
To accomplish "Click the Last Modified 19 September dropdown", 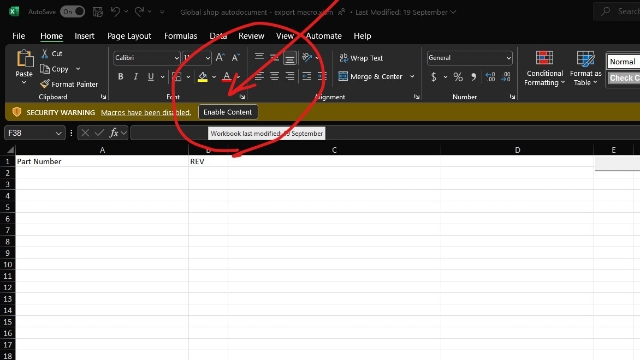I will 406,12.
